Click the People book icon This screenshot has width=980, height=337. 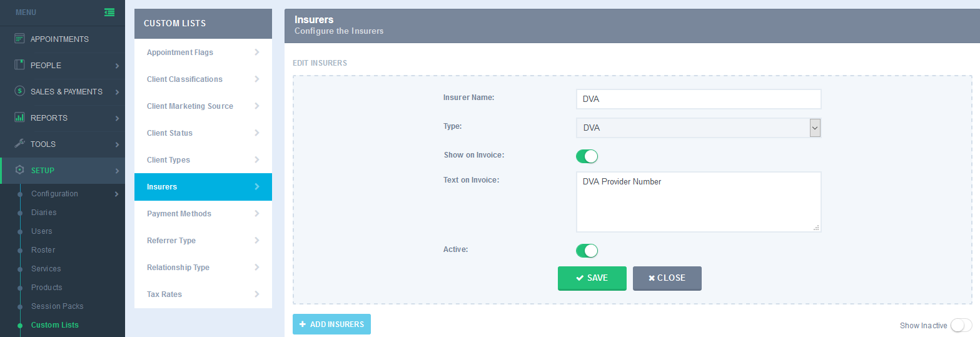pyautogui.click(x=19, y=65)
